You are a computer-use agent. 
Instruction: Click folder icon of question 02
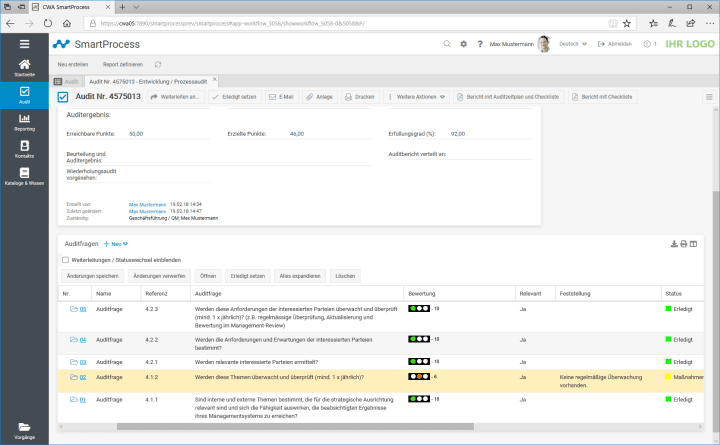coord(73,377)
